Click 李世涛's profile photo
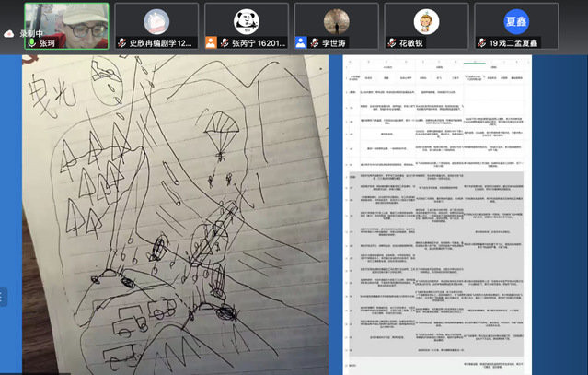The image size is (588, 375). [336, 20]
